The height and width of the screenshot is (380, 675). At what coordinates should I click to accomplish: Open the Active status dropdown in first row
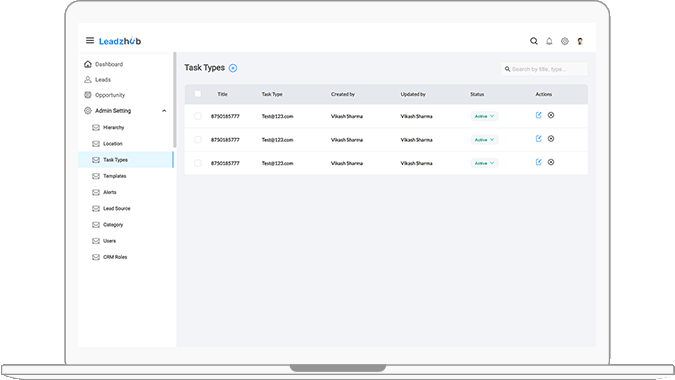484,116
